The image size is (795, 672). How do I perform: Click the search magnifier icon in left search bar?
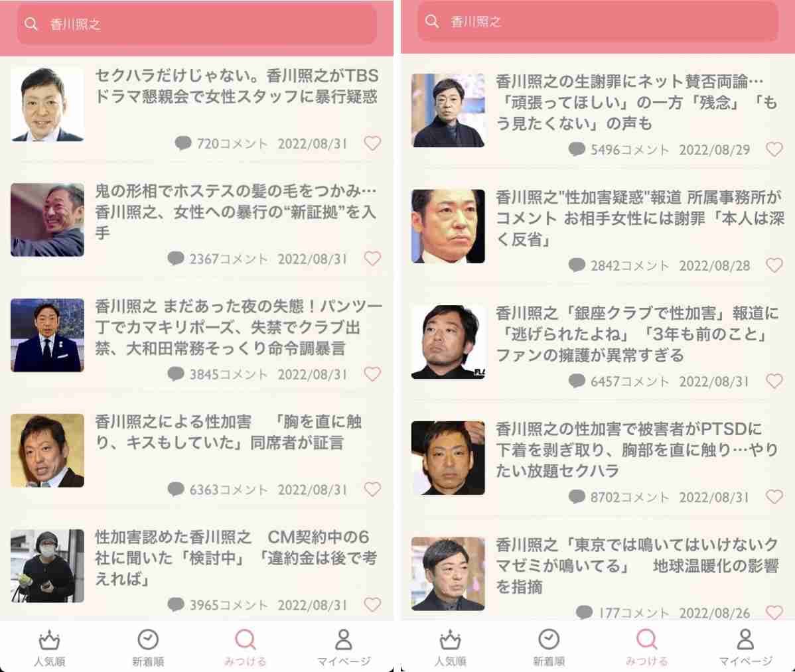[31, 24]
